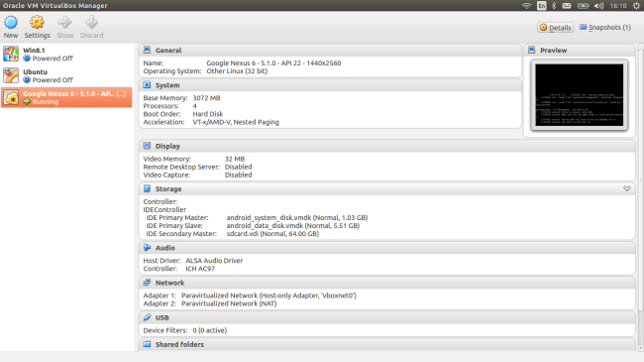Open the Shared folders section header
Viewport: 644px width, 362px height.
point(386,344)
